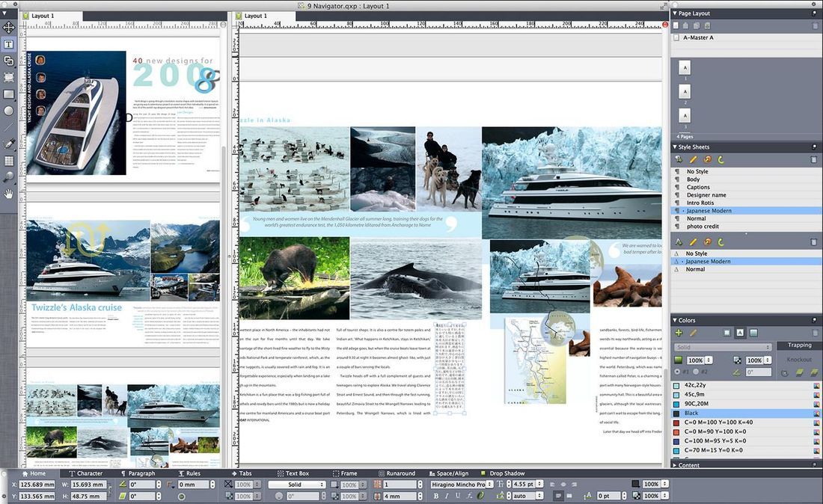
Task: Apply the Body style sheet
Action: (694, 179)
